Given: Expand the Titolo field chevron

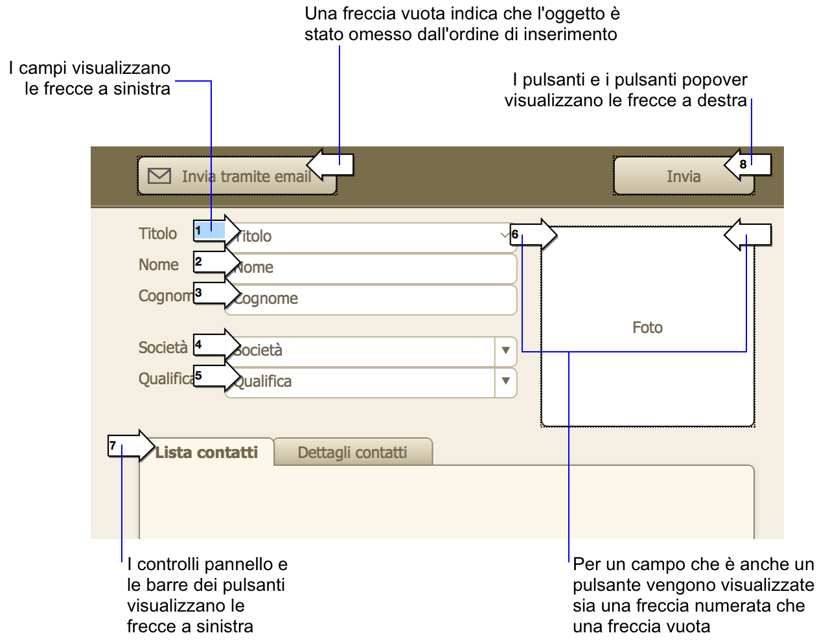Looking at the screenshot, I should [x=505, y=236].
